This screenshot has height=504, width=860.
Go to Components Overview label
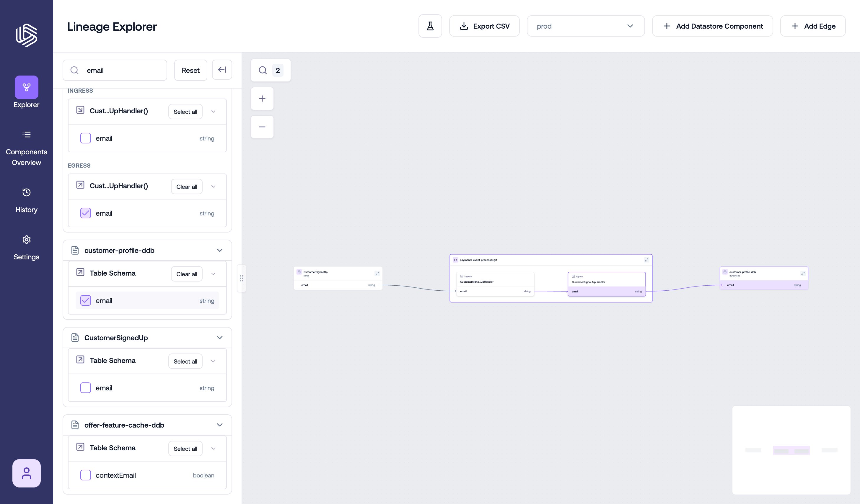[x=27, y=157]
